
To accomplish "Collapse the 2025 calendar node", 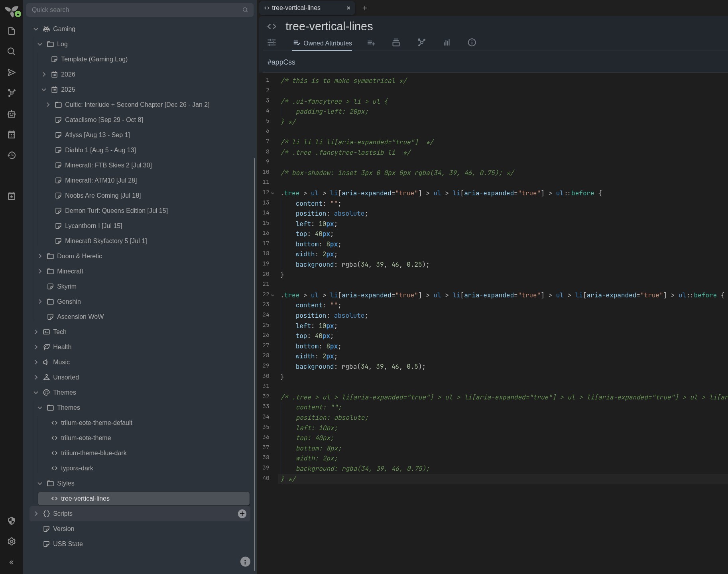I will pos(44,90).
